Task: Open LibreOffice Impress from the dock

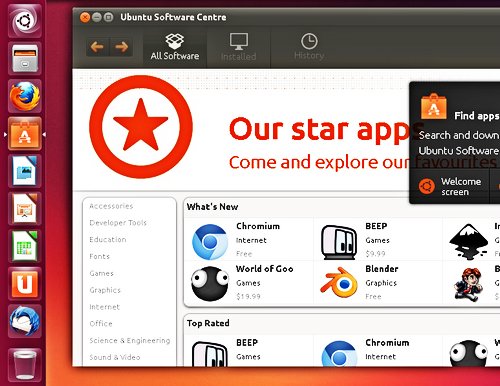Action: point(25,209)
